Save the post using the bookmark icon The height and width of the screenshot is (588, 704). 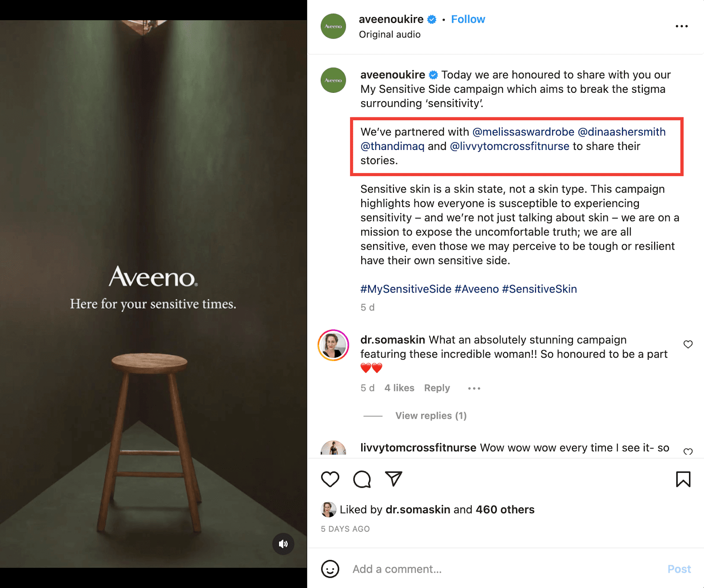coord(682,479)
